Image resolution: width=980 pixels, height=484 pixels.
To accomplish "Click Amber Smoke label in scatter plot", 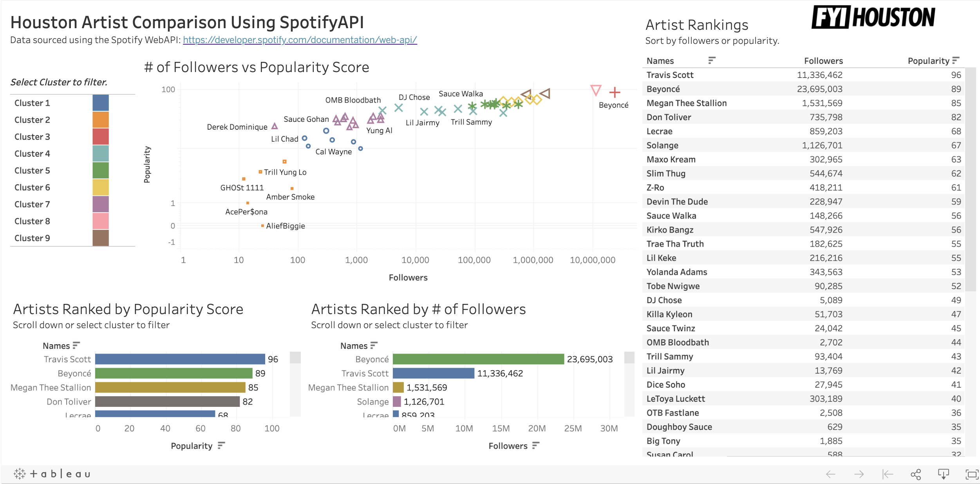I will pos(290,197).
